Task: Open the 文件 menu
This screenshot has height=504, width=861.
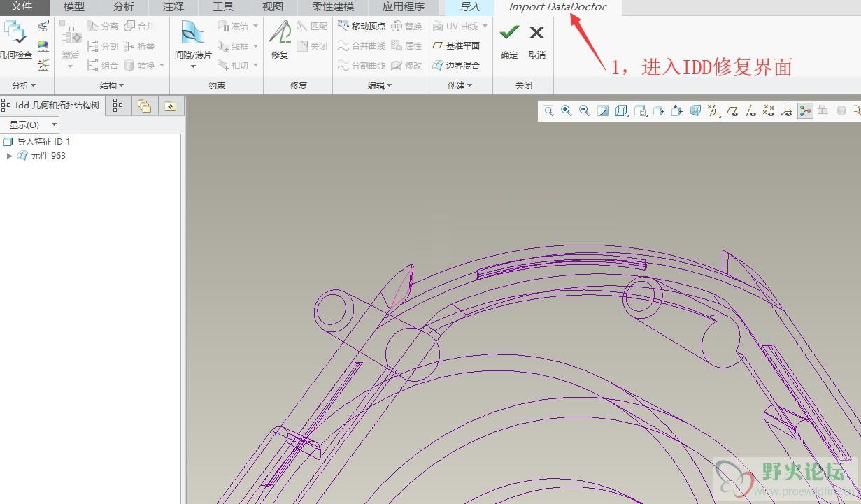Action: click(22, 7)
